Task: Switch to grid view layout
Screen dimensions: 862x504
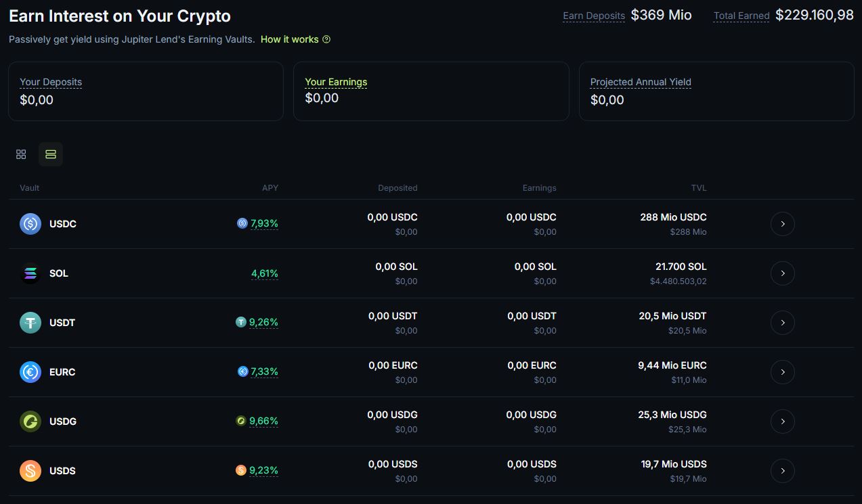Action: pyautogui.click(x=21, y=154)
